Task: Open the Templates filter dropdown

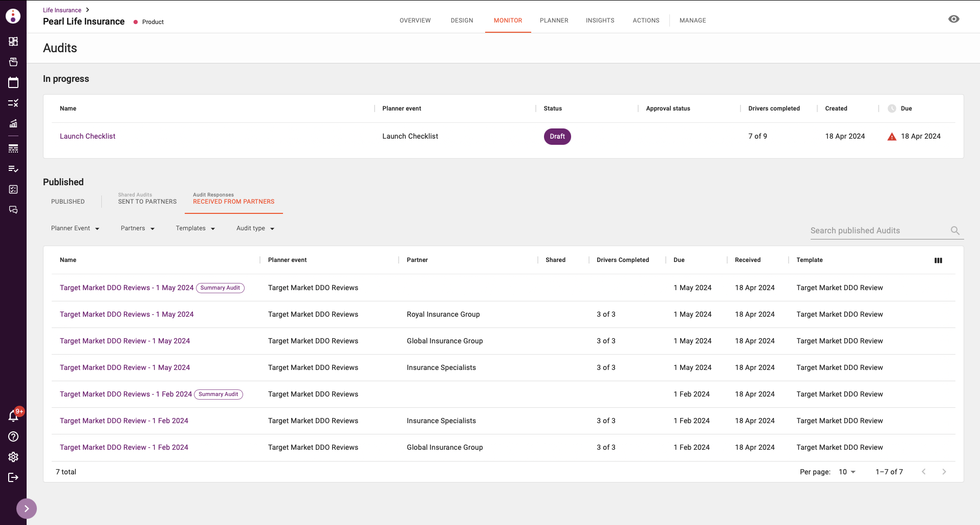Action: (x=195, y=228)
